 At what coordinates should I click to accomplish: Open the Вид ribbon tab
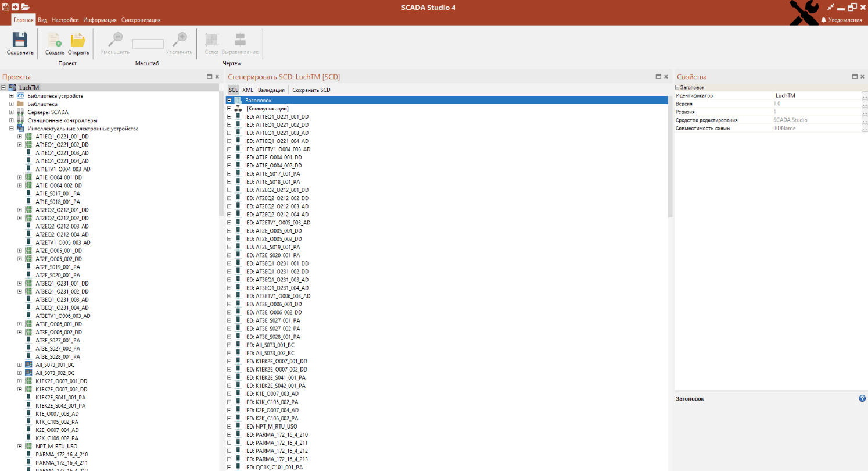pos(42,20)
